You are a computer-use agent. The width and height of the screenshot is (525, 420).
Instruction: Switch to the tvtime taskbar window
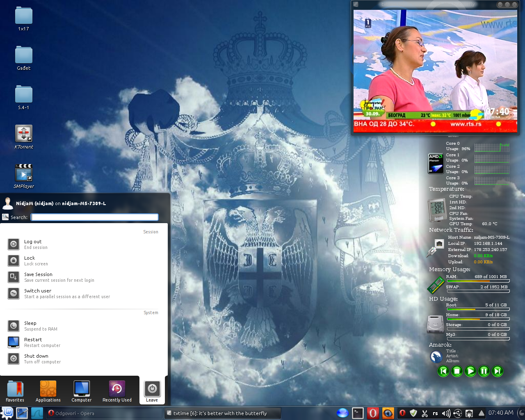pyautogui.click(x=223, y=413)
